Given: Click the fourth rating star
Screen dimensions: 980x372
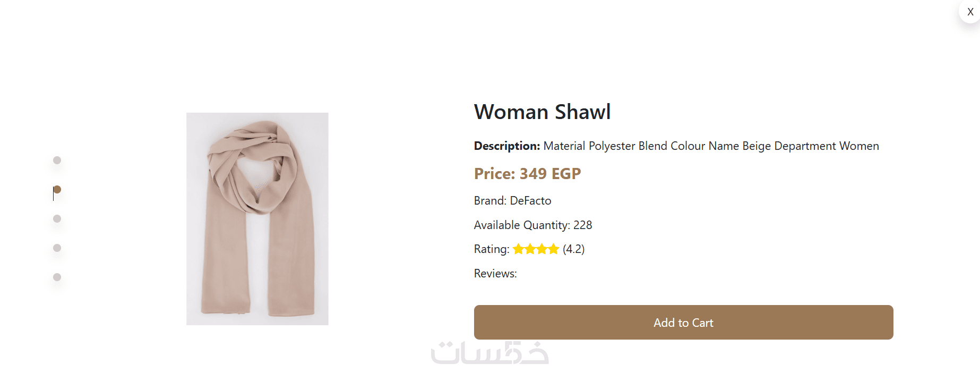Looking at the screenshot, I should click(554, 249).
